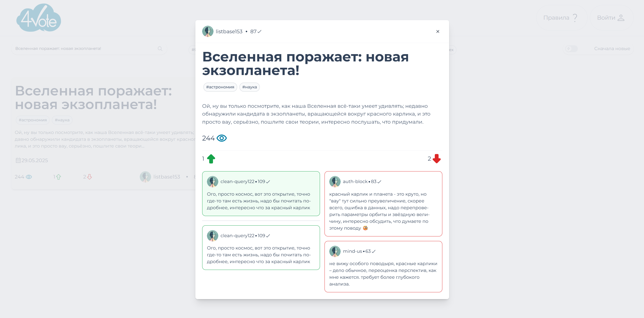Click the 4Vote cloud logo
The image size is (644, 318).
tap(39, 18)
